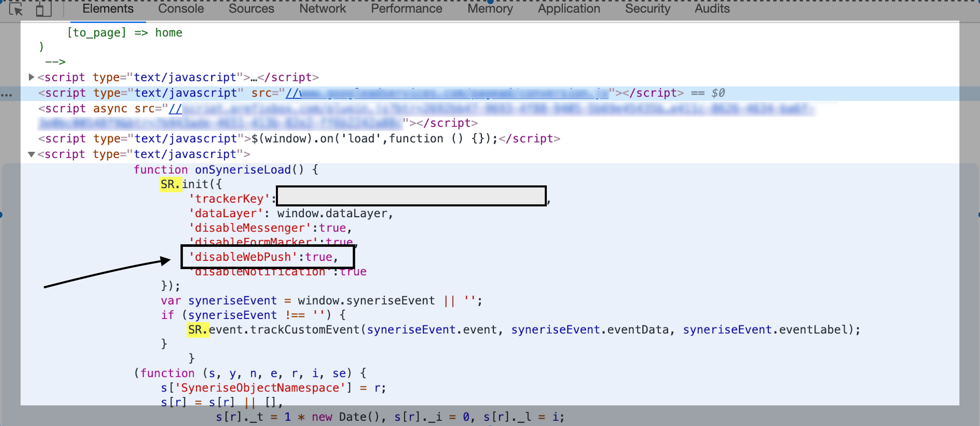Open the async script src link
This screenshot has height=426, width=980.
click(x=494, y=109)
